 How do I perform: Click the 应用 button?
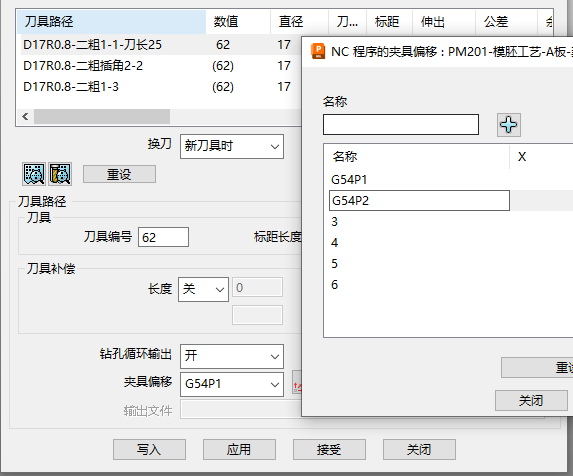(x=239, y=449)
